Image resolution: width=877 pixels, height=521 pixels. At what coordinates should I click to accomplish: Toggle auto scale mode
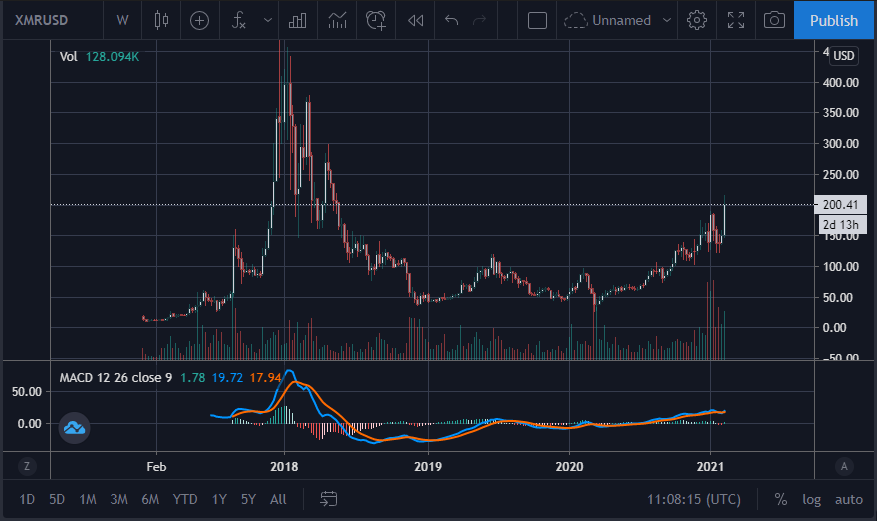tap(848, 499)
